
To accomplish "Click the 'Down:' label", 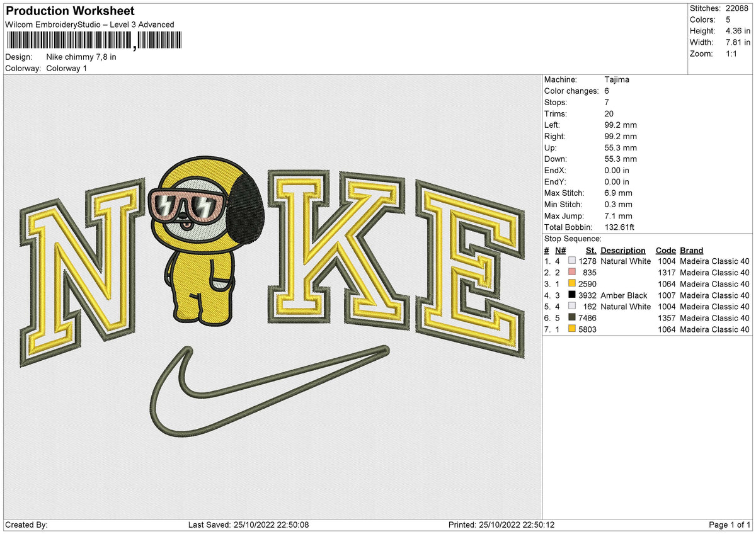I will tap(556, 159).
